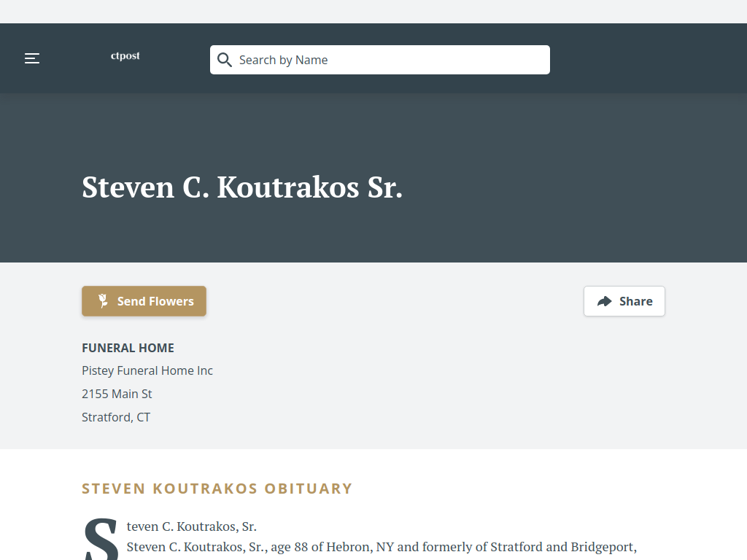Click the STEVEN KOUTRAKOS OBITUARY heading
Image resolution: width=747 pixels, height=560 pixels.
coord(217,489)
